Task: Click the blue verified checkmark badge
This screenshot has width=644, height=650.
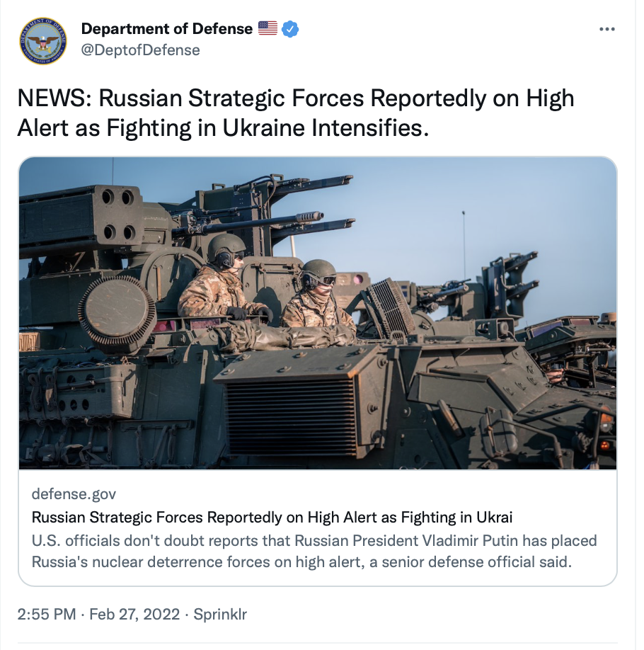Action: coord(290,29)
